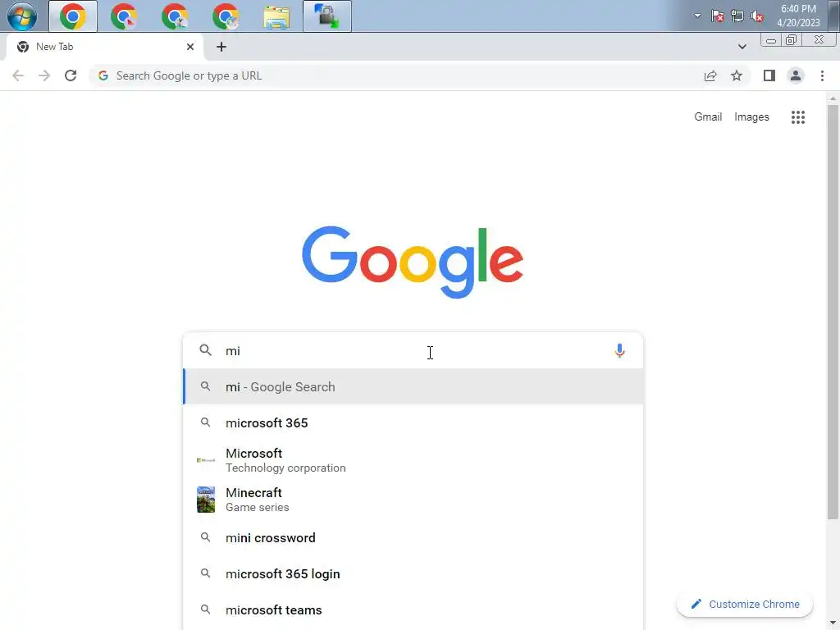This screenshot has height=630, width=840.
Task: Reload the page with the refresh icon
Action: click(71, 75)
